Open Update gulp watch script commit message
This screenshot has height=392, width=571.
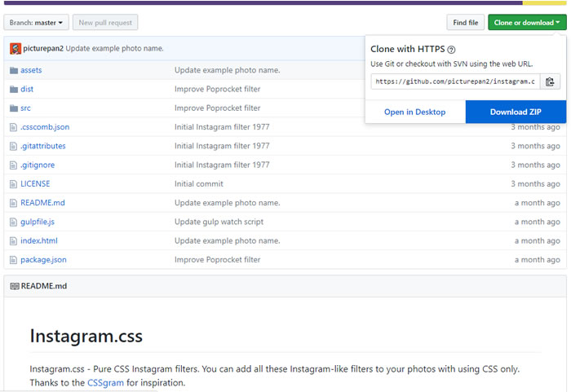[219, 222]
